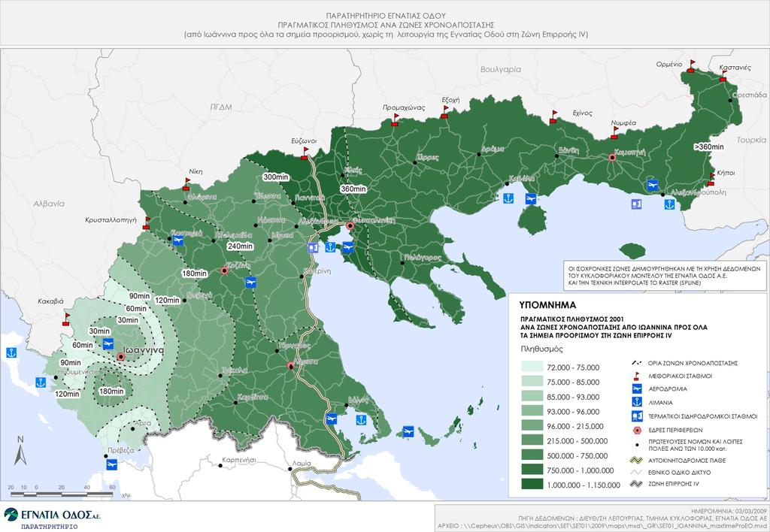Select the Προμαχώνας border station flag
Viewport: 770px width, 532px height.
tap(395, 119)
